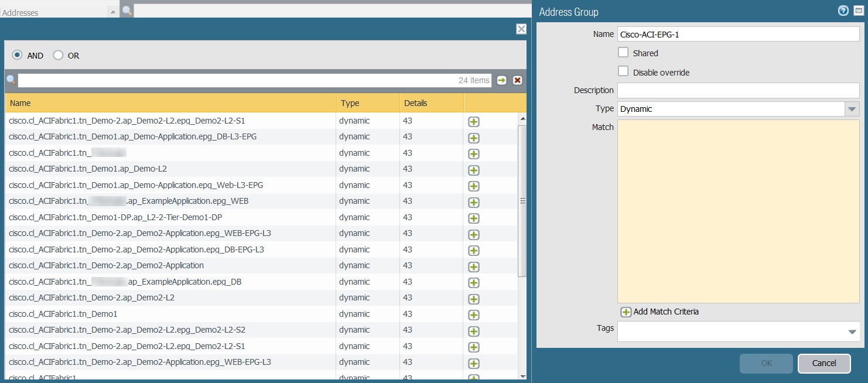Click the green arrow apply filter icon
Screen dimensions: 868x383
tap(502, 80)
